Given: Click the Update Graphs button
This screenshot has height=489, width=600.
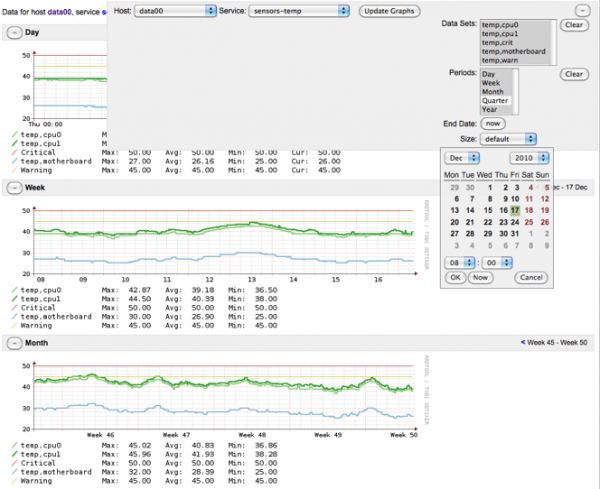Looking at the screenshot, I should (x=389, y=10).
